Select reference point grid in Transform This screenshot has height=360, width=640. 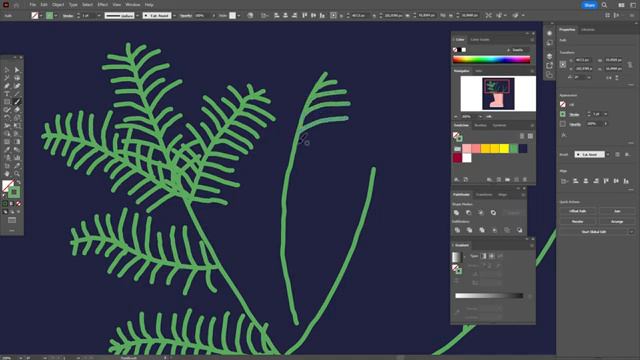click(x=563, y=64)
